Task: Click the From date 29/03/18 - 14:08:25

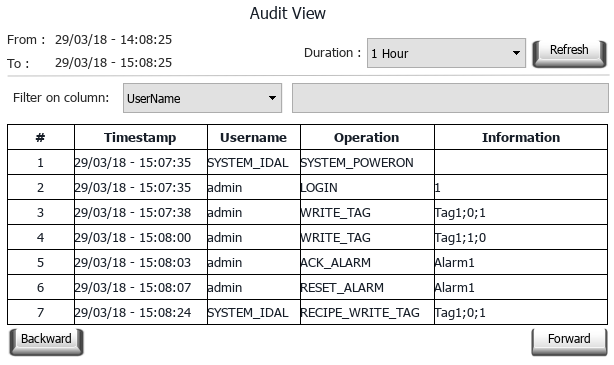Action: tap(113, 40)
